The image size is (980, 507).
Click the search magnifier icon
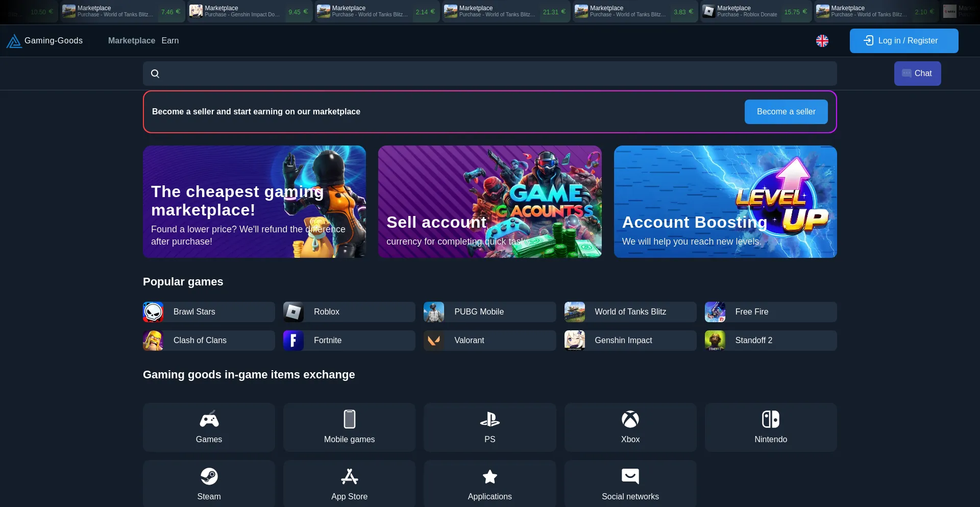coord(155,74)
